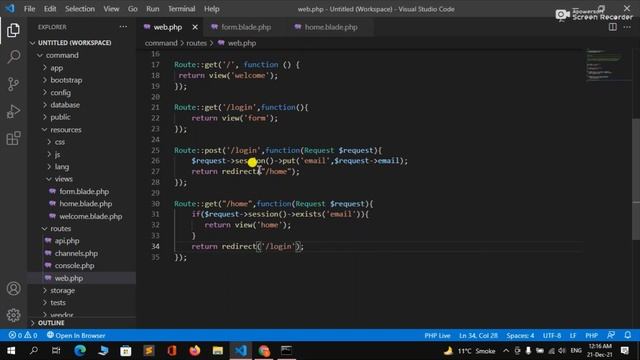Open Office from the taskbar
The width and height of the screenshot is (640, 360).
[x=172, y=351]
